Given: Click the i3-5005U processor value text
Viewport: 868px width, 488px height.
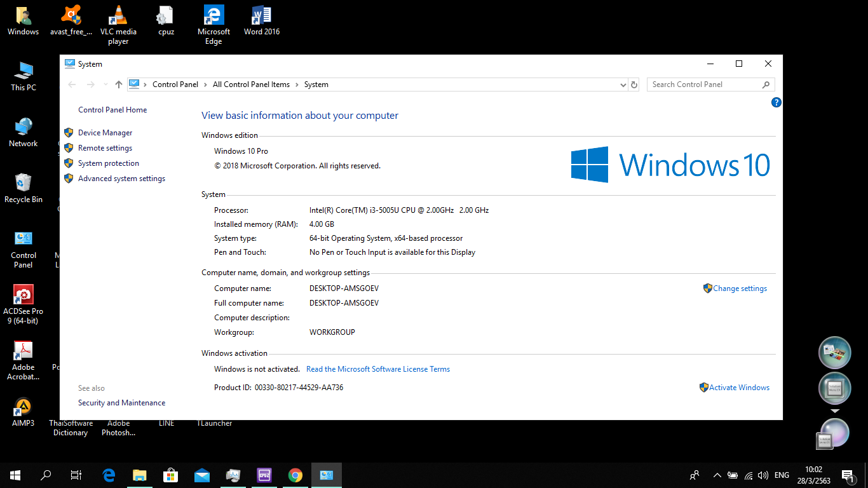Looking at the screenshot, I should coord(399,210).
